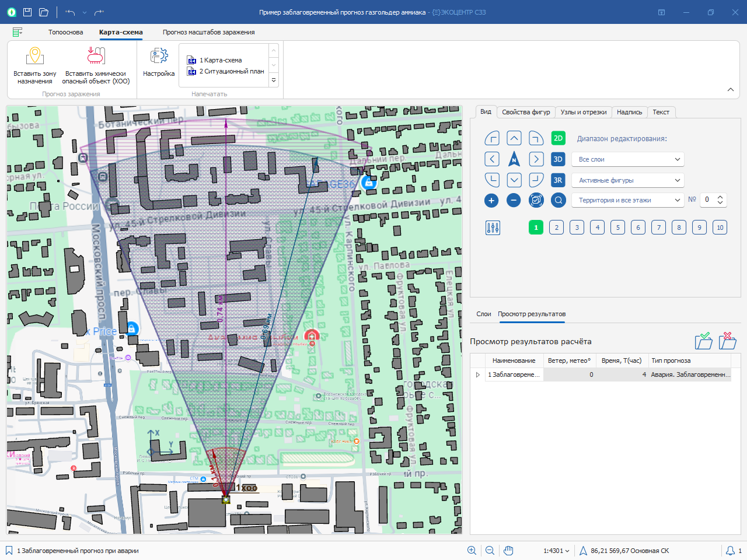Select view preset 8
This screenshot has width=747, height=560.
pyautogui.click(x=679, y=228)
